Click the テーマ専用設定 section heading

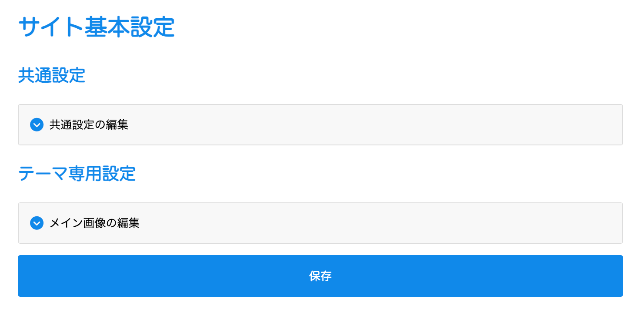pyautogui.click(x=77, y=174)
